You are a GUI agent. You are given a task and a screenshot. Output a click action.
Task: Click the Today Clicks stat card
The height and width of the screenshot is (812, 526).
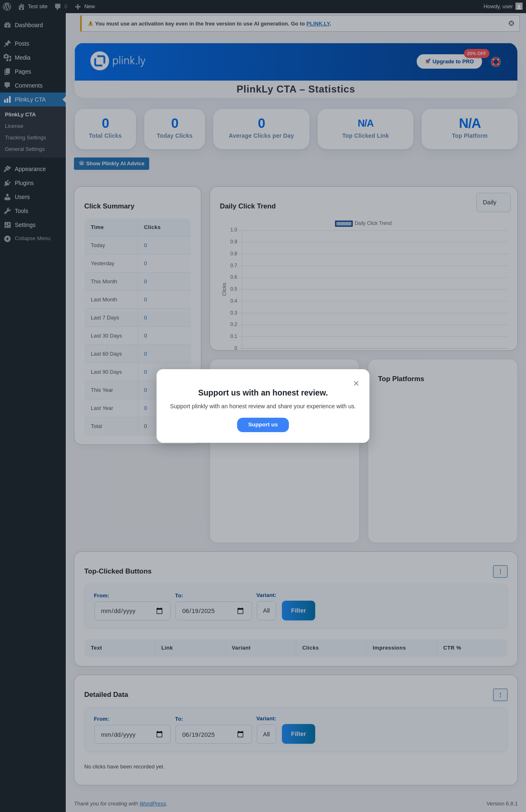175,129
